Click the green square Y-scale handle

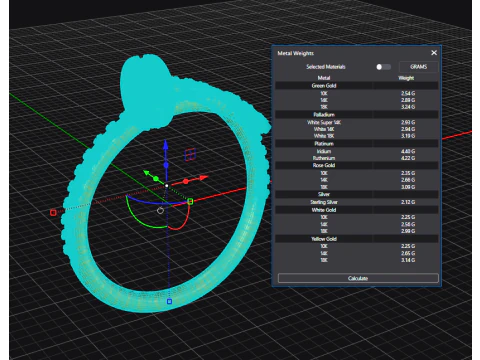point(190,201)
